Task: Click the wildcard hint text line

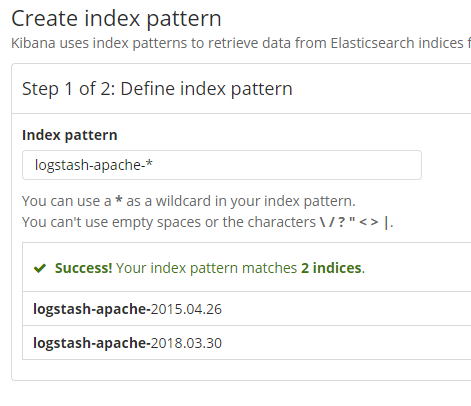Action: pos(189,201)
